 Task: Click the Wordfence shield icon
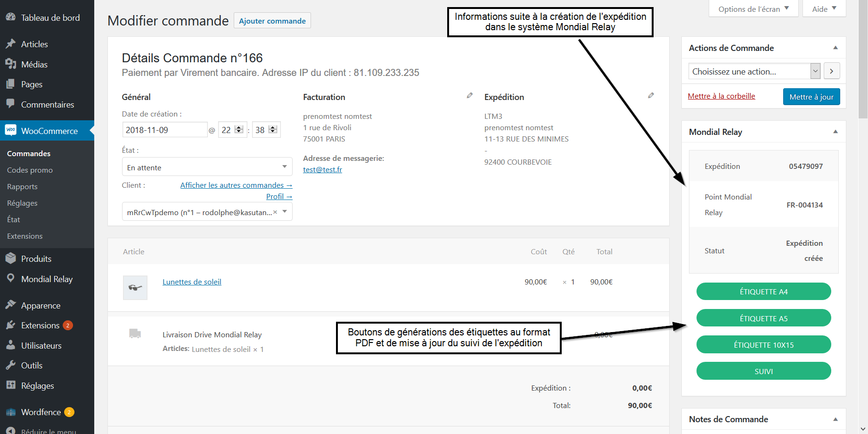[10, 412]
